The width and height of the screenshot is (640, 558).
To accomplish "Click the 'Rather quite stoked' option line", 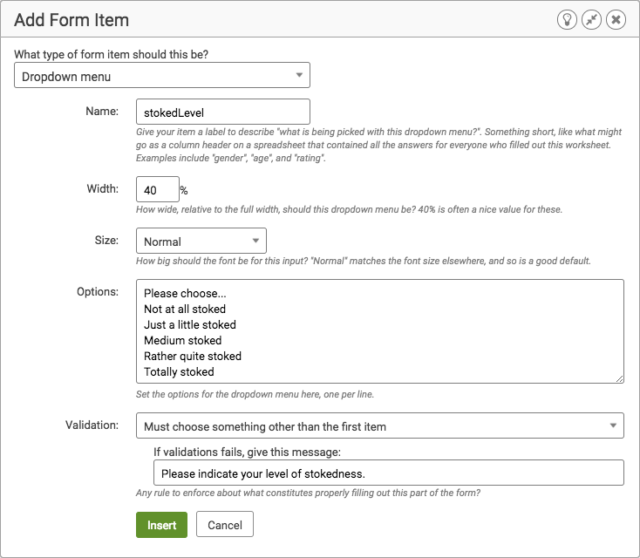I will tap(193, 356).
